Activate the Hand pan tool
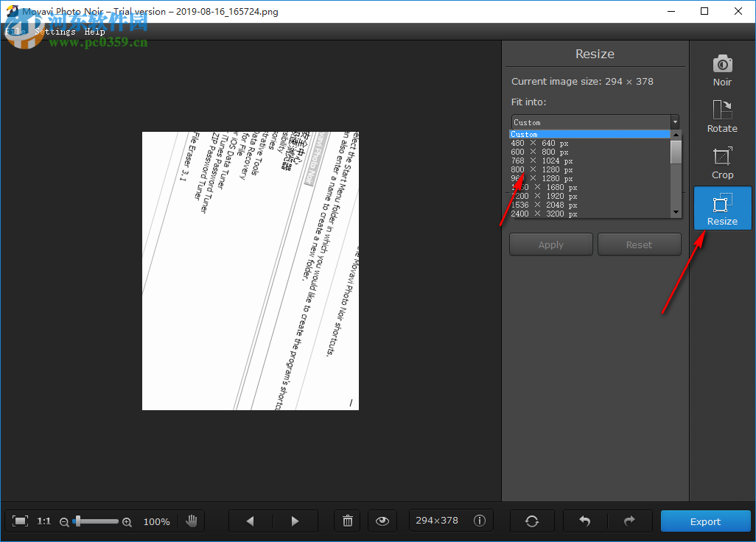The image size is (756, 542). [192, 521]
